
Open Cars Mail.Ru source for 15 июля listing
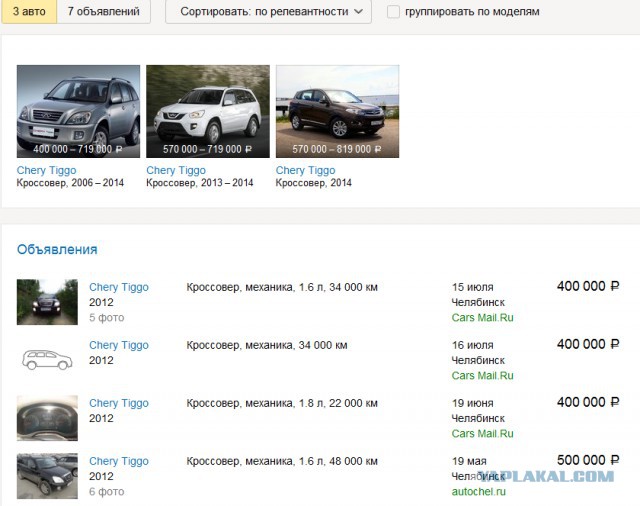[482, 317]
